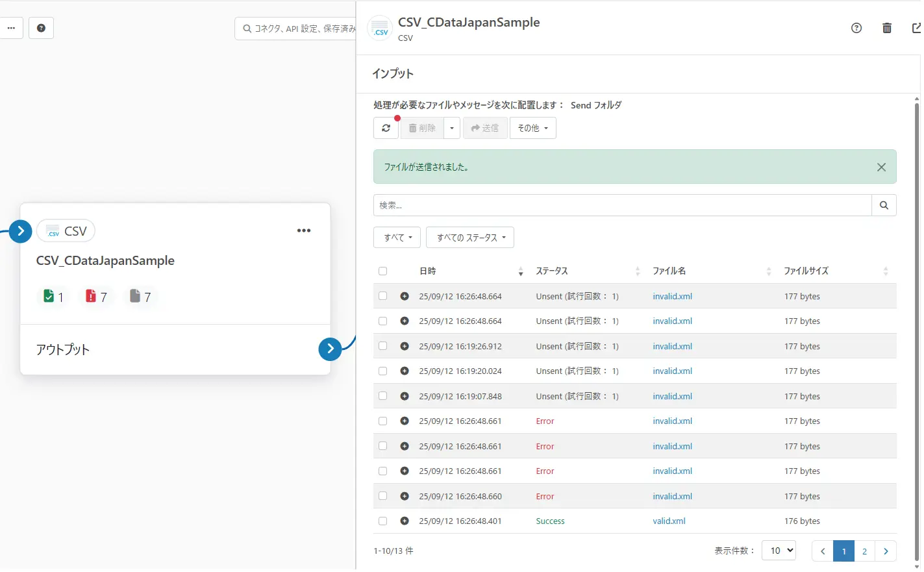Viewport: 924px width, 572px height.
Task: Click the 1-10/13 件 result count
Action: click(x=393, y=551)
